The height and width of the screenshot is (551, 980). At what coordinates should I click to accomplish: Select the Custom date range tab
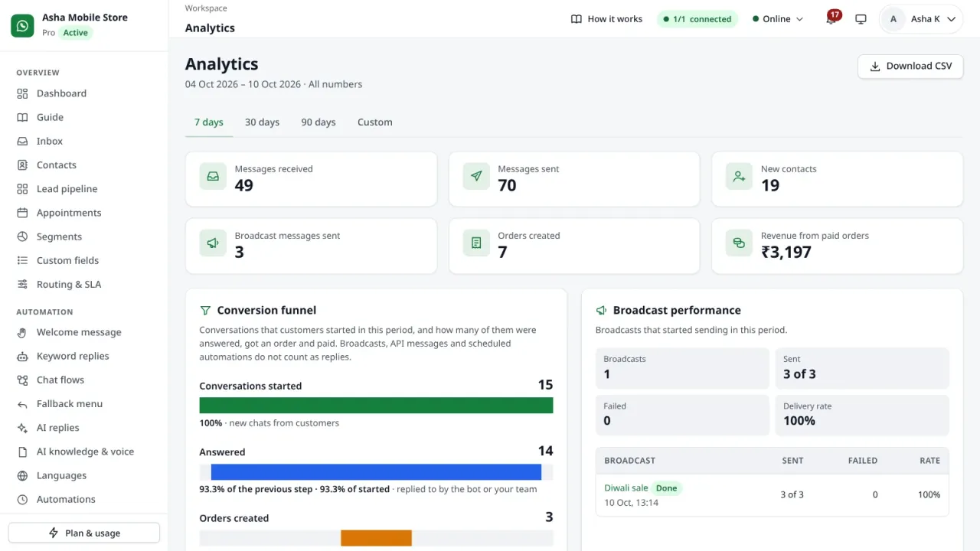375,122
